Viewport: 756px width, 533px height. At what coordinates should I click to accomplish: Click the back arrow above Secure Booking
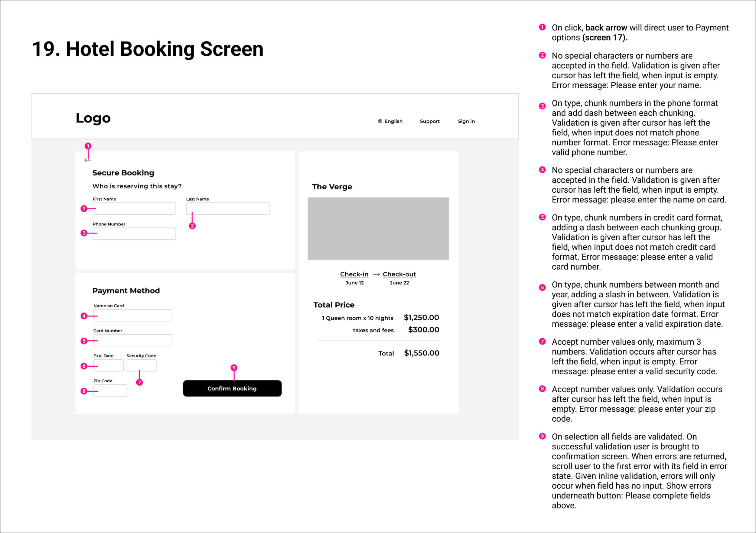87,160
